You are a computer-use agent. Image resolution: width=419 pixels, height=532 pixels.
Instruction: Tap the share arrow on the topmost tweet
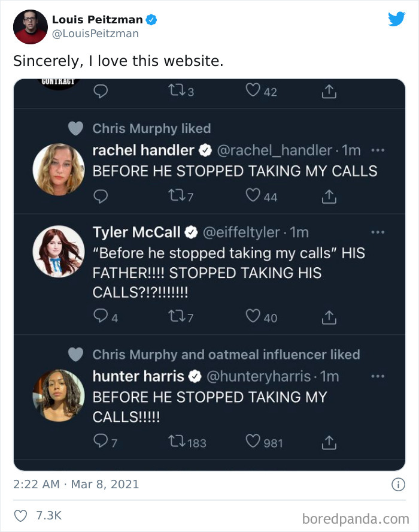pos(328,91)
